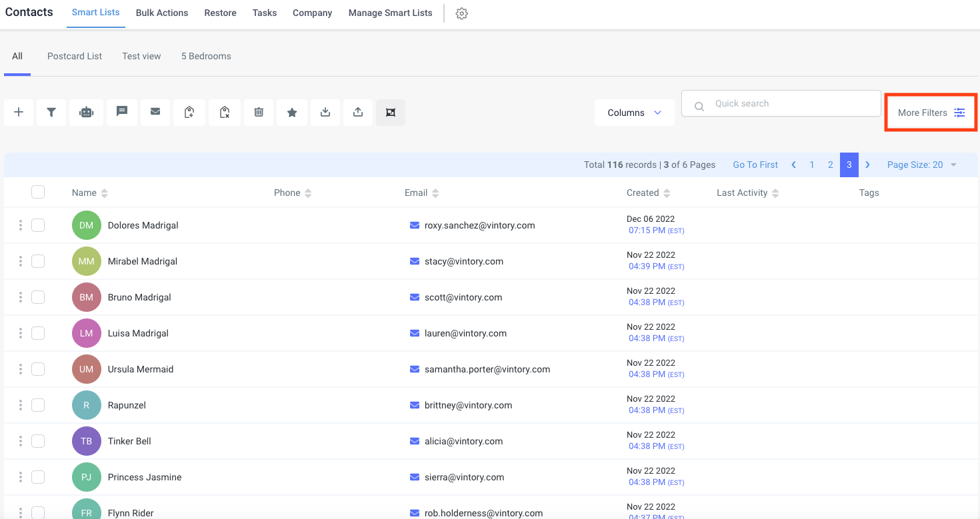
Task: Click three-dot menu for Dolores Madrigal
Action: [x=21, y=225]
